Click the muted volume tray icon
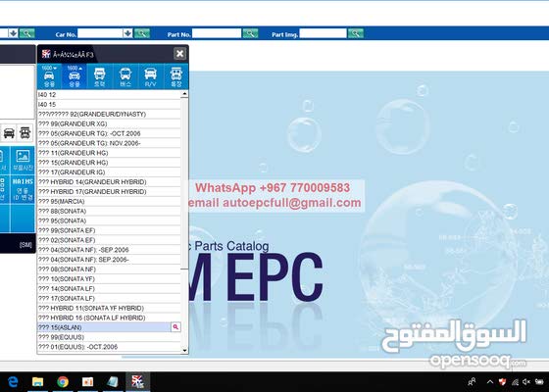The image size is (549, 392). coord(526,382)
